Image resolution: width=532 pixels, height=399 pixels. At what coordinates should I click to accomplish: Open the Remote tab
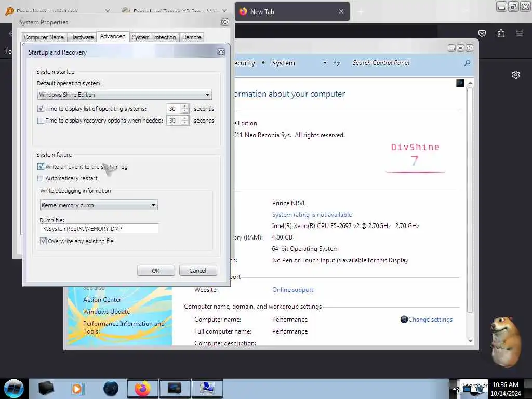(192, 37)
